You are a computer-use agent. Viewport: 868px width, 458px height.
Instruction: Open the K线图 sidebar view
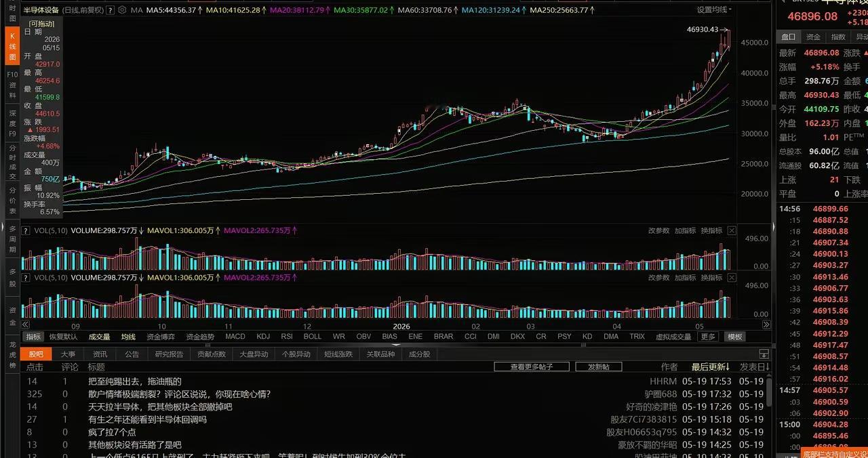[x=12, y=46]
